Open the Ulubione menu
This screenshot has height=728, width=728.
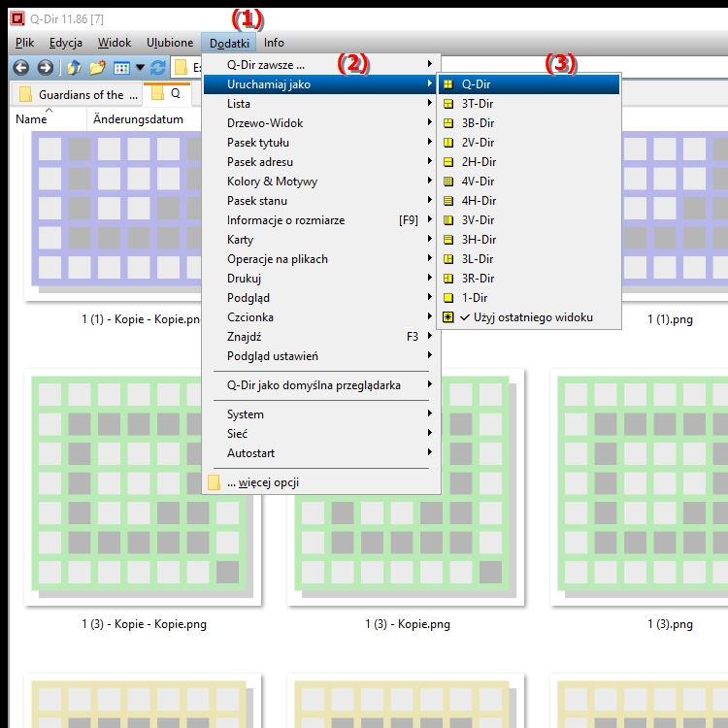tap(170, 43)
